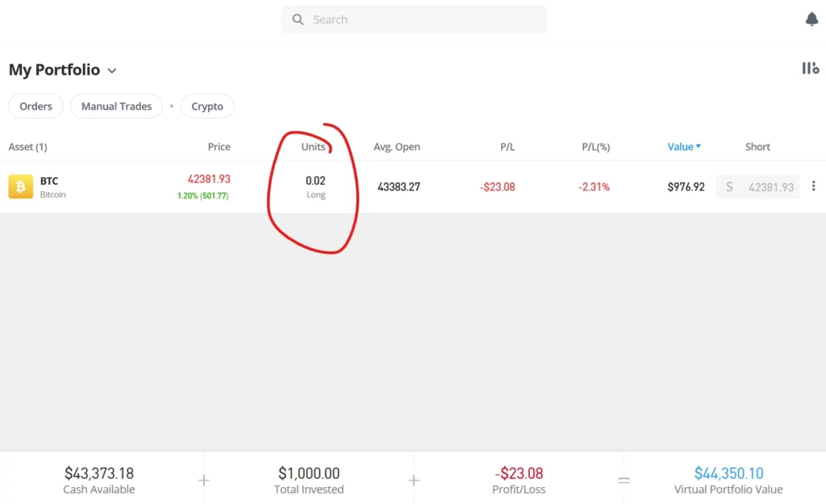Click the S short-sell button showing 42381.93
Image resolution: width=826 pixels, height=504 pixels.
click(x=757, y=185)
